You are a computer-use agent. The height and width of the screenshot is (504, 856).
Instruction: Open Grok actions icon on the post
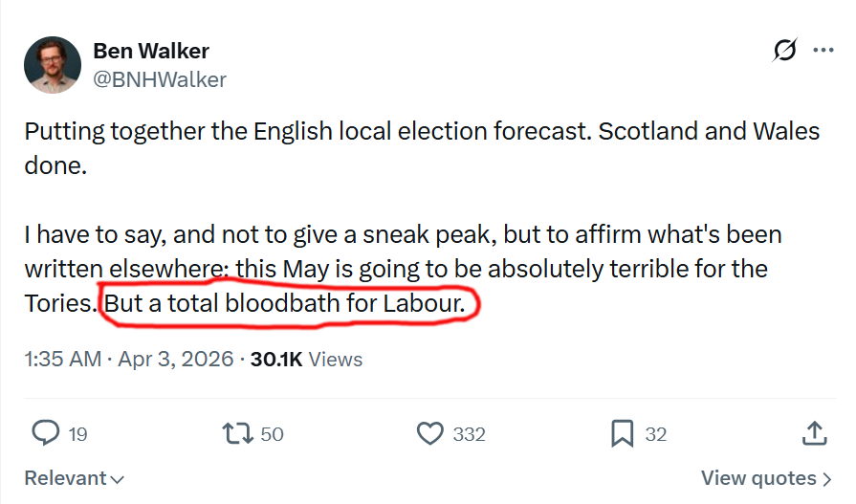pos(784,52)
